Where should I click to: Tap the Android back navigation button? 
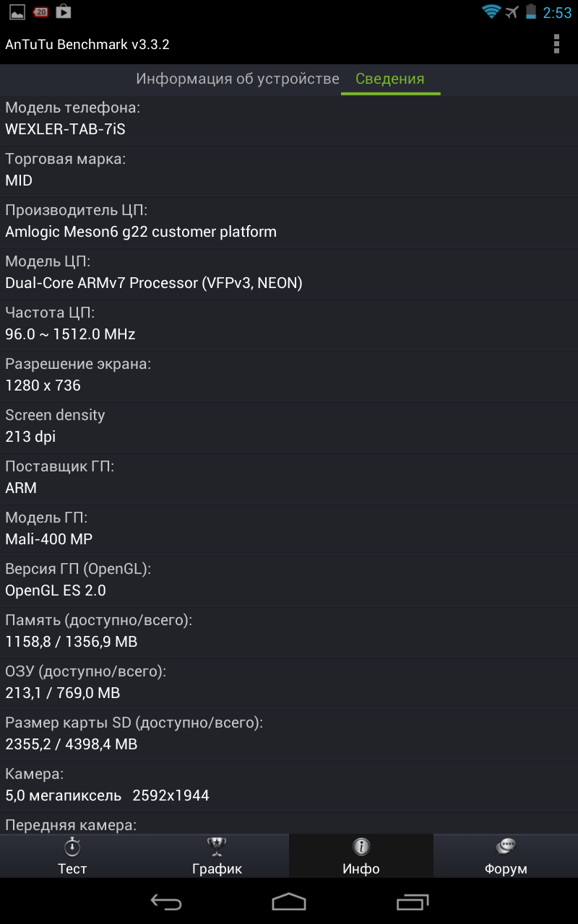coord(165,902)
